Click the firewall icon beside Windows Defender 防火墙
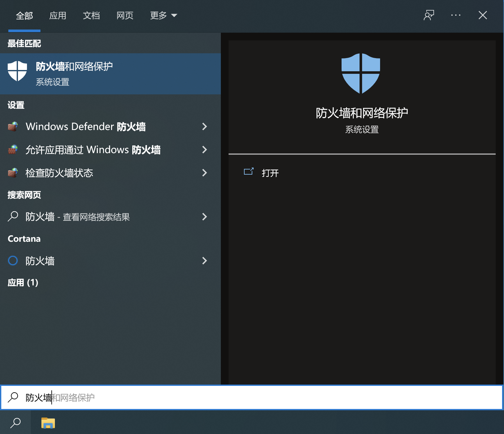This screenshot has width=504, height=434. click(x=13, y=126)
